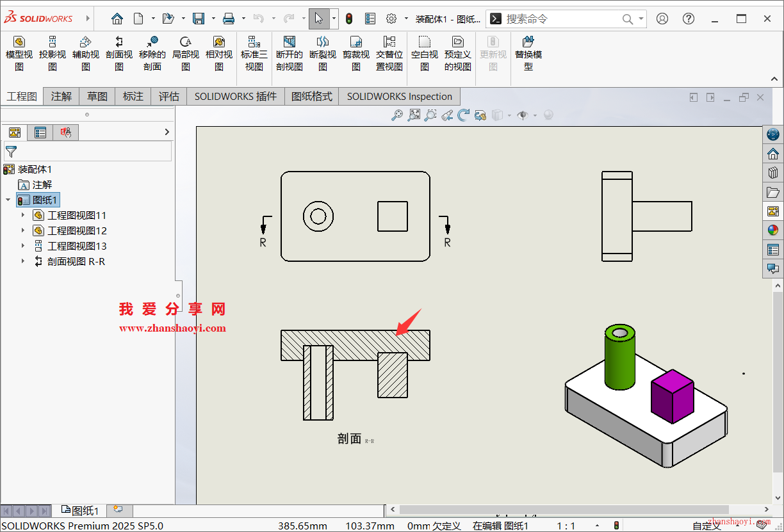Click the Zoom to Fit icon
Image resolution: width=784 pixels, height=532 pixels.
coord(414,115)
